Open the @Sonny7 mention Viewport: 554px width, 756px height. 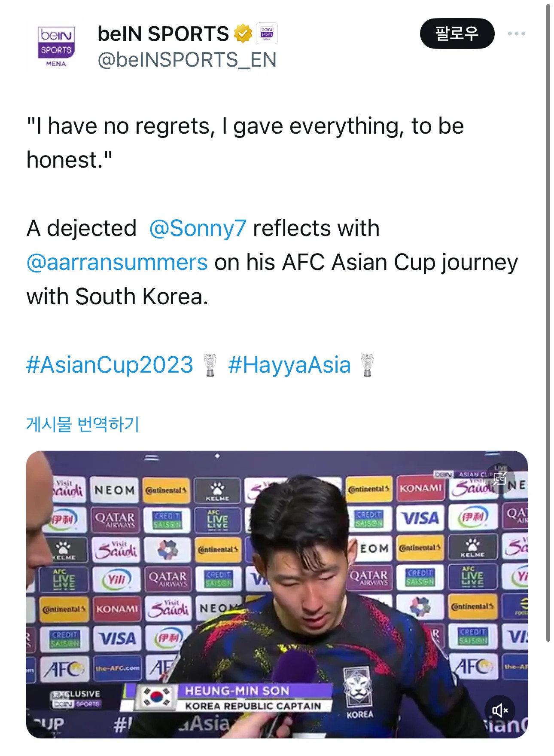(x=198, y=228)
